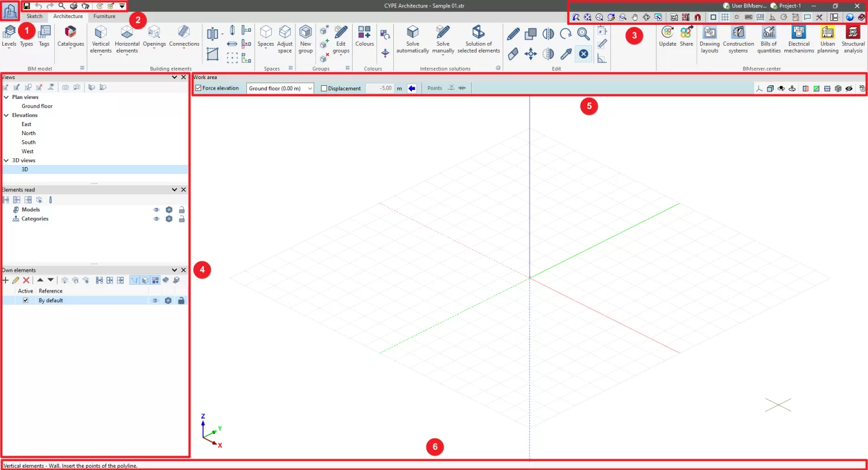Click the displacement value input field
868x470 pixels.
[379, 88]
